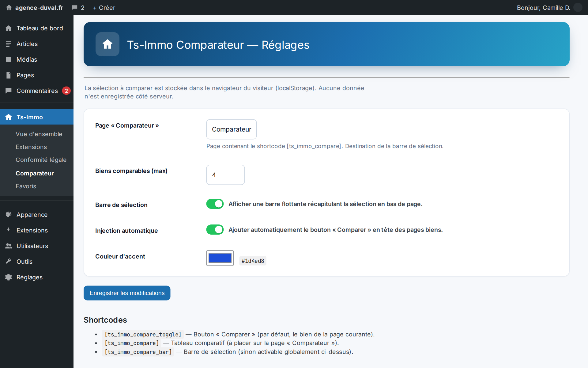
Task: Open the Vue d'ensemble submenu item
Action: point(39,134)
